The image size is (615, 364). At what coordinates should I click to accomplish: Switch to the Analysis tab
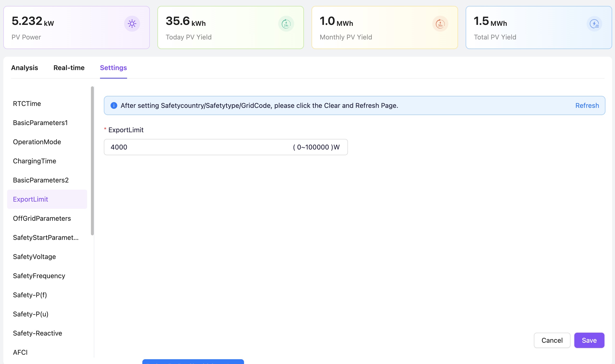(25, 68)
